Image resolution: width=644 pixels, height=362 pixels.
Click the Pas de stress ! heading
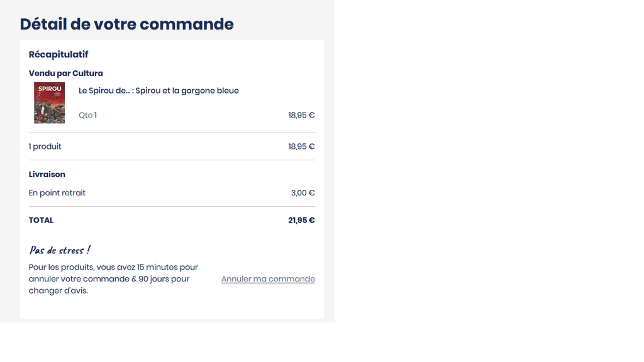60,250
